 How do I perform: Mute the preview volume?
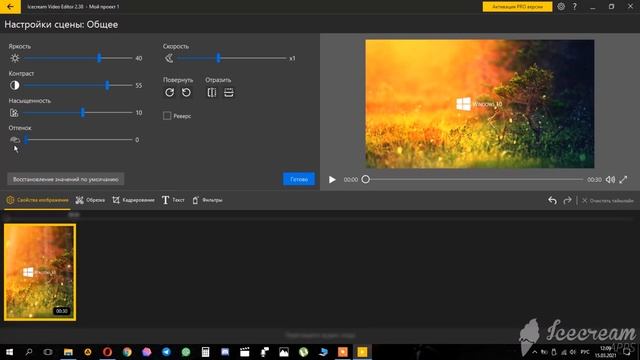tap(610, 180)
